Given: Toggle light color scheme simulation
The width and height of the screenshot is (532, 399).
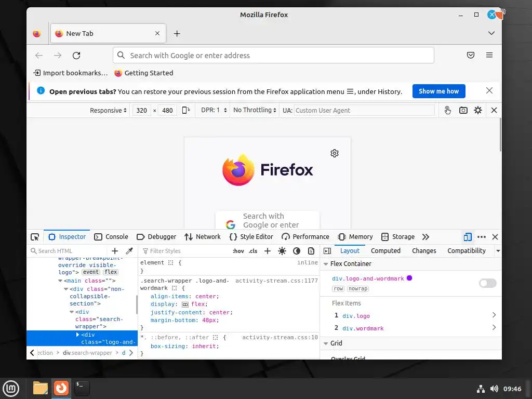Looking at the screenshot, I should tap(282, 251).
